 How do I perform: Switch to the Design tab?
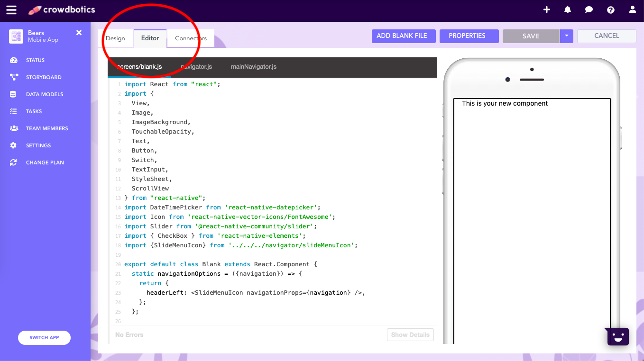click(x=115, y=38)
